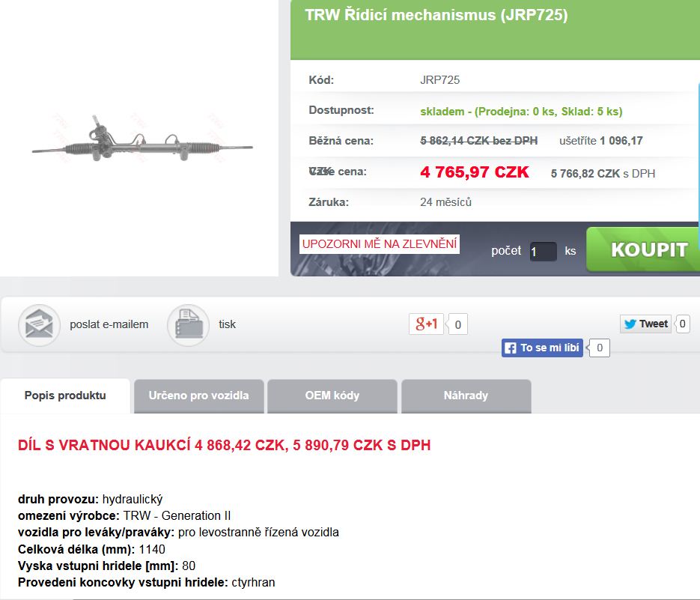Click 'UPOZORNI MĚ NA ZLEVNĚNÍ' link
This screenshot has width=700, height=600.
click(x=380, y=244)
